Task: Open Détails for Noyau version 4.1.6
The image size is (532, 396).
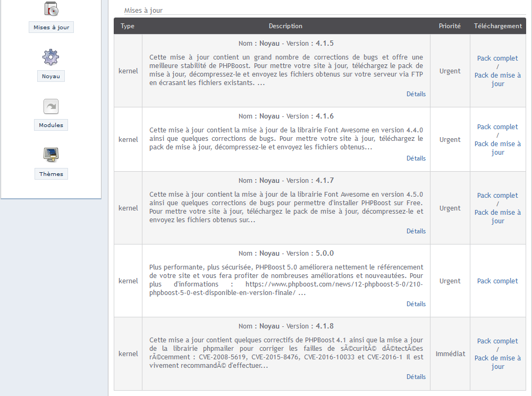Action: pyautogui.click(x=416, y=158)
